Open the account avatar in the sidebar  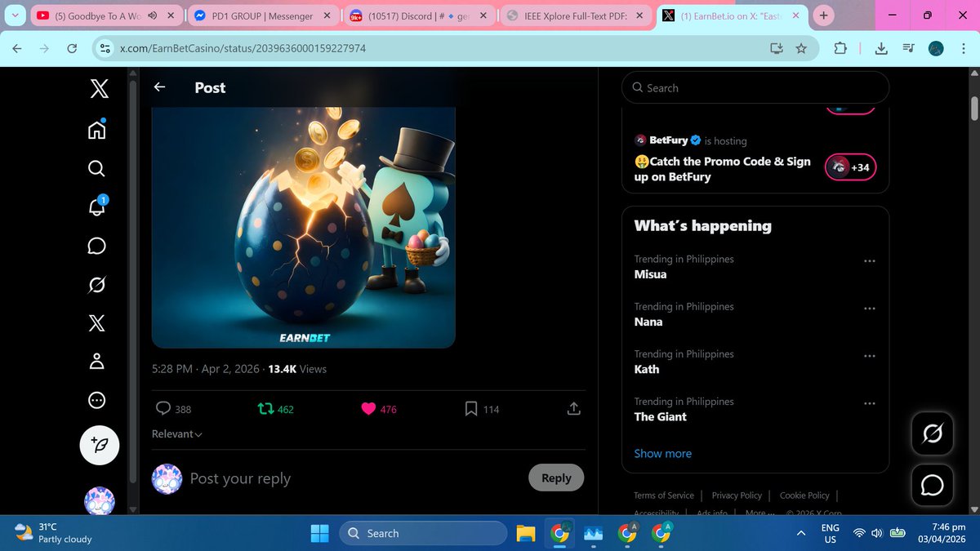pyautogui.click(x=100, y=500)
